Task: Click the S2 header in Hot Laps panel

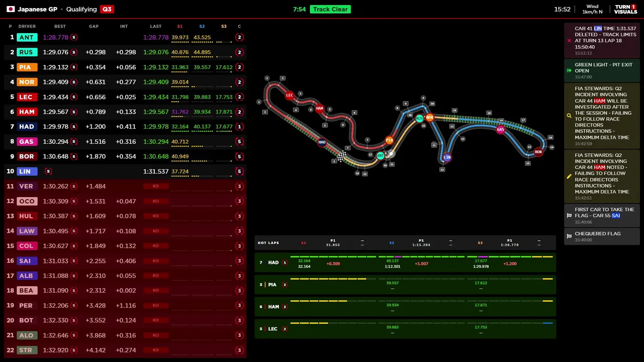Action: (391, 243)
